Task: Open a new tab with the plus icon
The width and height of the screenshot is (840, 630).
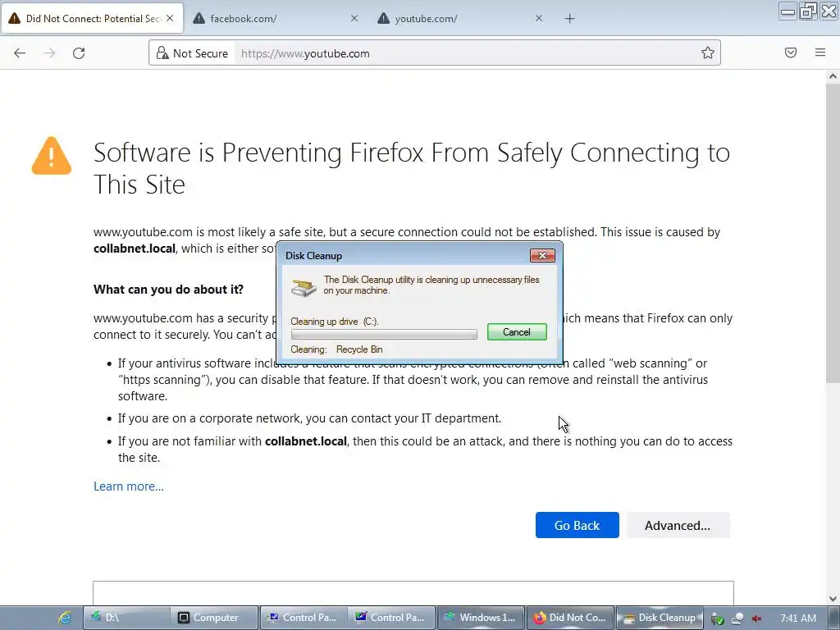Action: tap(569, 19)
